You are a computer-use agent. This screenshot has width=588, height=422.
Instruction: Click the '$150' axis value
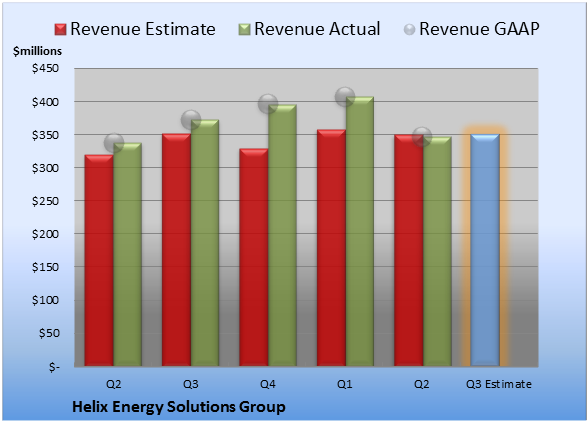point(45,267)
